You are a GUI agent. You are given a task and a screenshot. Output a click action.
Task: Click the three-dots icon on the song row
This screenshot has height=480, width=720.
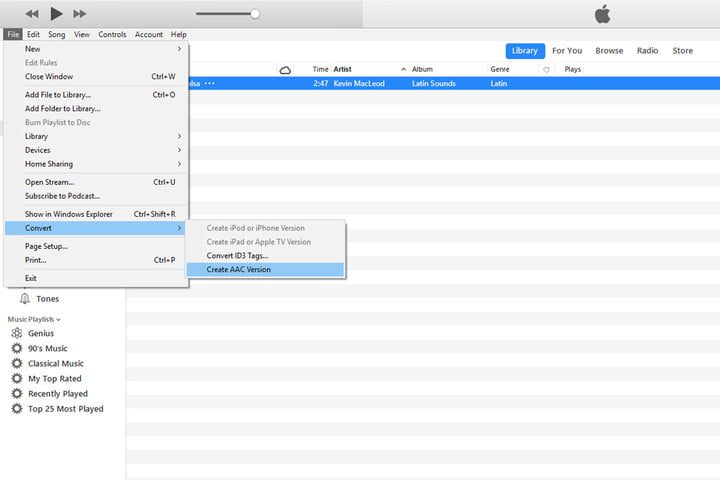click(210, 84)
